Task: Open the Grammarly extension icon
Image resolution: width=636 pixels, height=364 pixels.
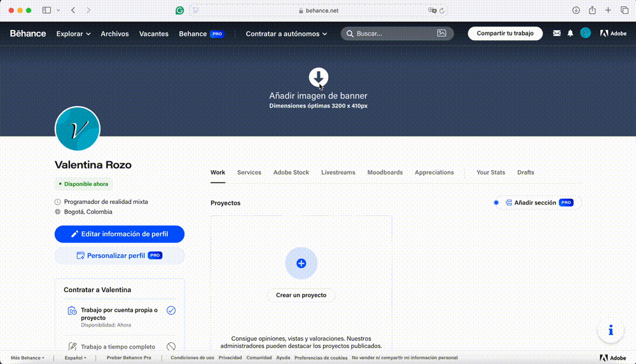Action: (180, 11)
